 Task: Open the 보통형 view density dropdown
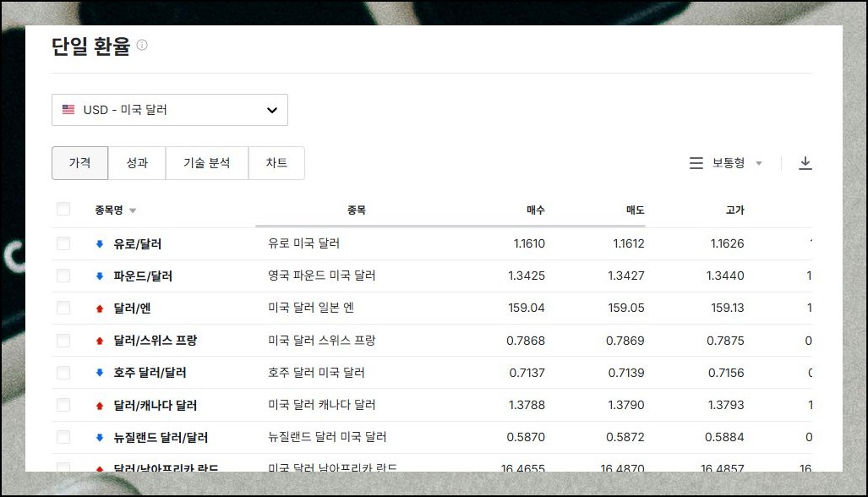(736, 163)
